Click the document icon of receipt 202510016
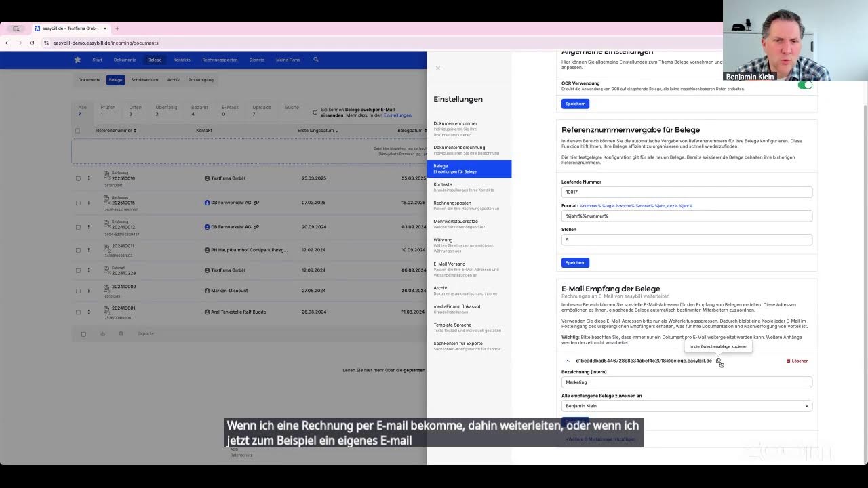Screen dimensions: 868x488 coord(106,175)
